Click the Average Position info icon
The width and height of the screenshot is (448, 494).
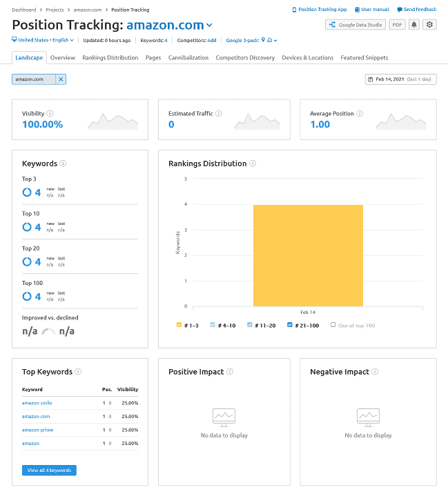click(x=360, y=113)
